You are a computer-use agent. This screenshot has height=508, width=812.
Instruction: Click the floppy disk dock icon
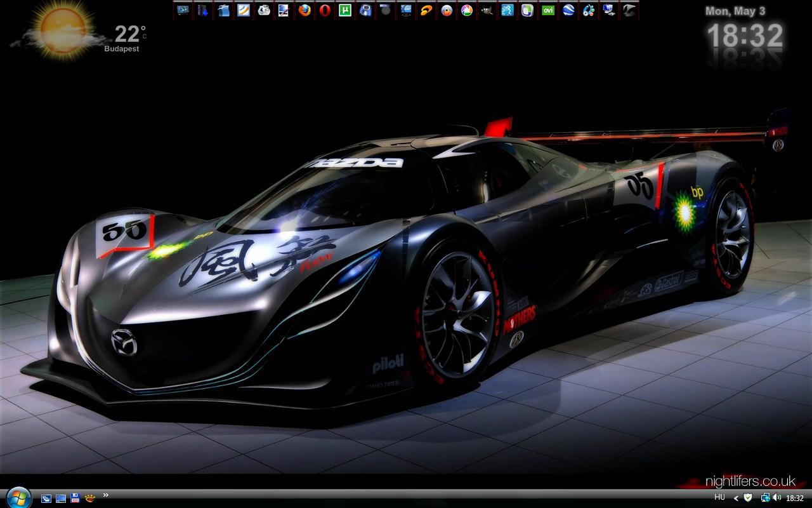coord(365,10)
